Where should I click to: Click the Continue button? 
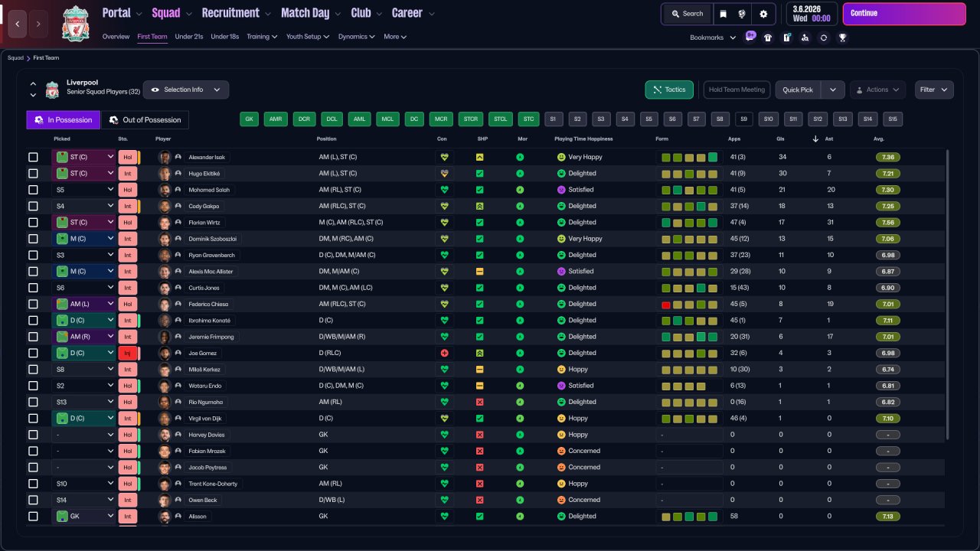tap(904, 14)
